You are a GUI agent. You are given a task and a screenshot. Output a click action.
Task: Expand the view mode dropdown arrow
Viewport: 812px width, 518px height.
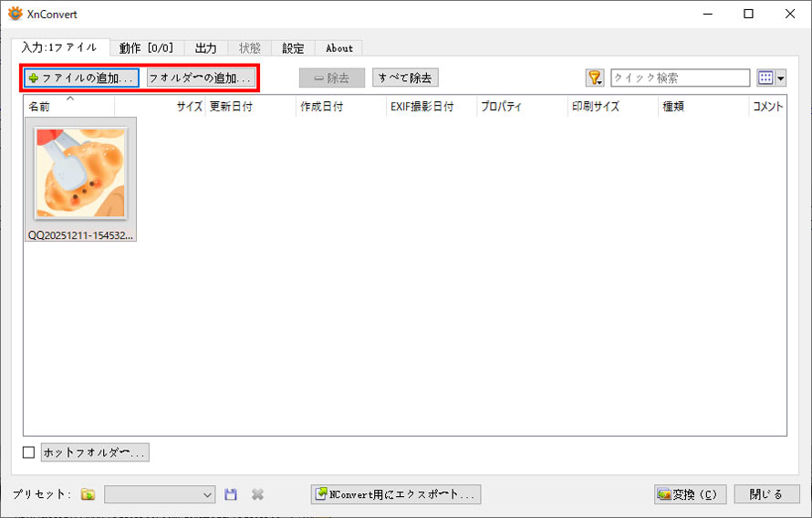click(x=780, y=78)
